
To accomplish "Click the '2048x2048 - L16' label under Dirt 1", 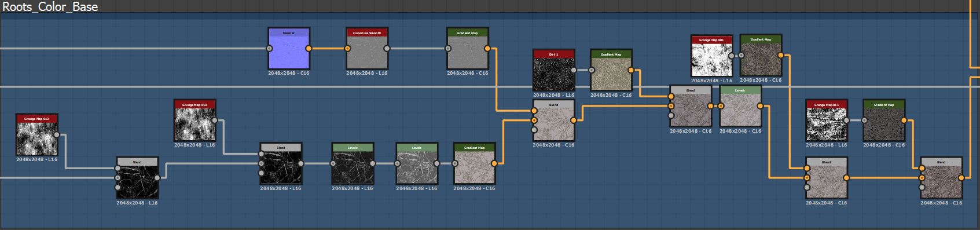I will pyautogui.click(x=553, y=95).
